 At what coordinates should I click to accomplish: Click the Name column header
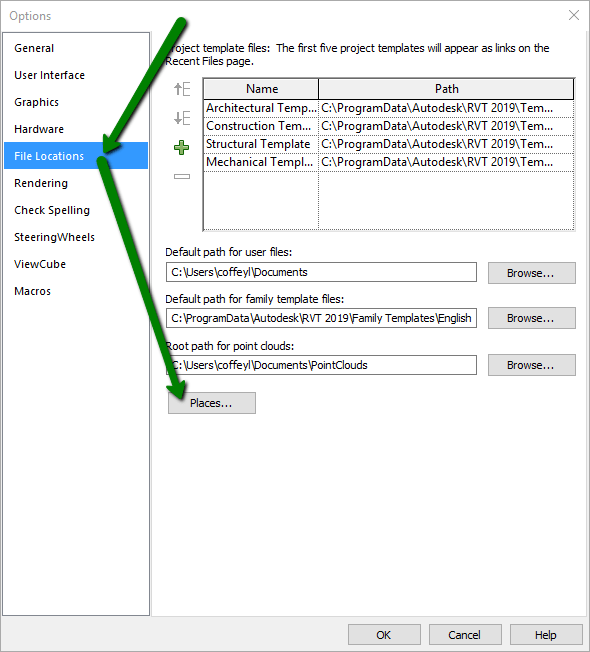coord(262,89)
